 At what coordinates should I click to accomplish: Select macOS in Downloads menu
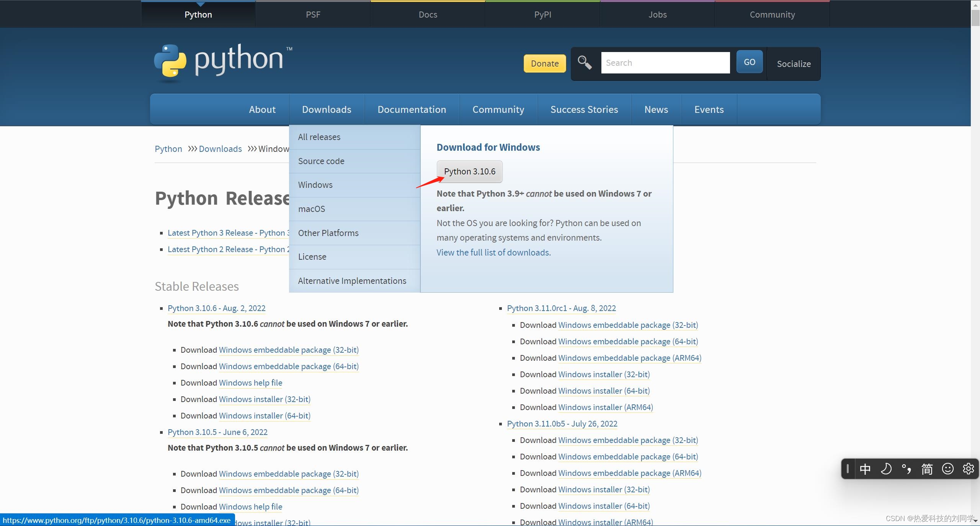(x=355, y=209)
